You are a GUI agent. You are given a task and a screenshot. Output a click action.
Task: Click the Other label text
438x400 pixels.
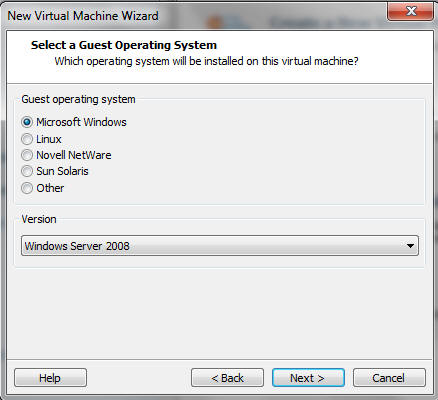click(50, 188)
